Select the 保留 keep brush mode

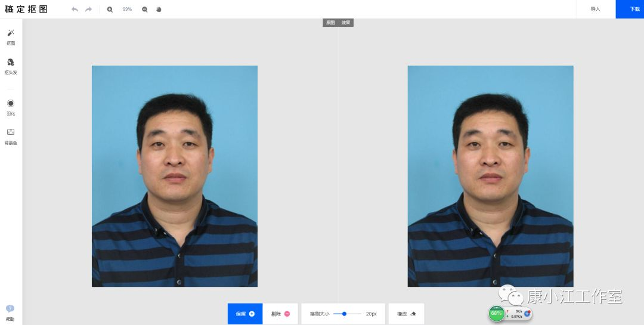point(245,314)
